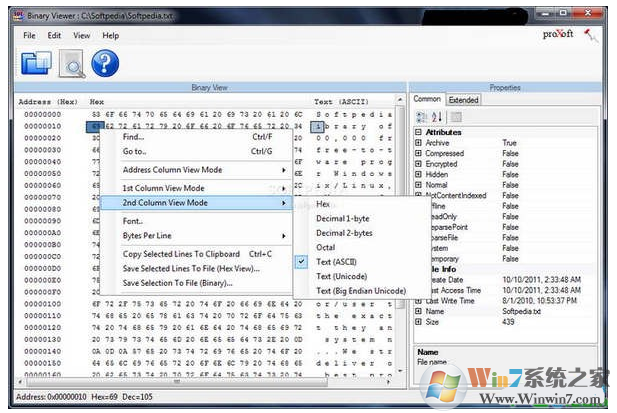Image resolution: width=617 pixels, height=413 pixels.
Task: Click the Archive value True
Action: click(509, 143)
